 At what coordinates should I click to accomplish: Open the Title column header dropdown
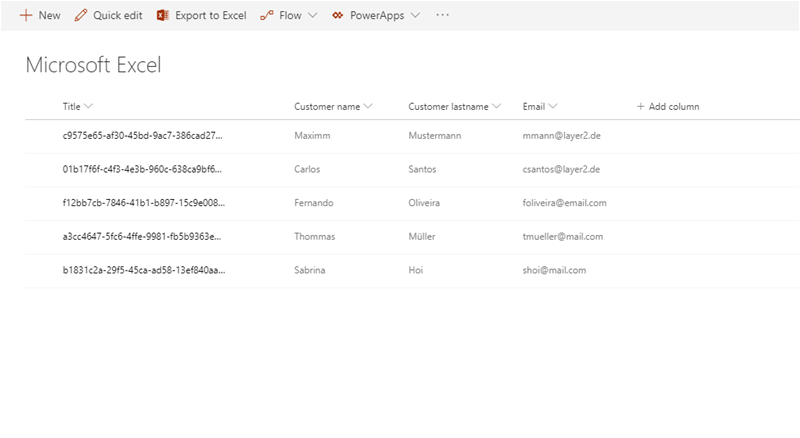(89, 106)
